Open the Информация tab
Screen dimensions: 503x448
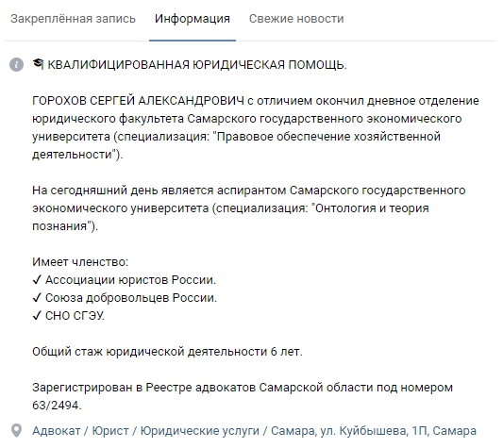193,19
